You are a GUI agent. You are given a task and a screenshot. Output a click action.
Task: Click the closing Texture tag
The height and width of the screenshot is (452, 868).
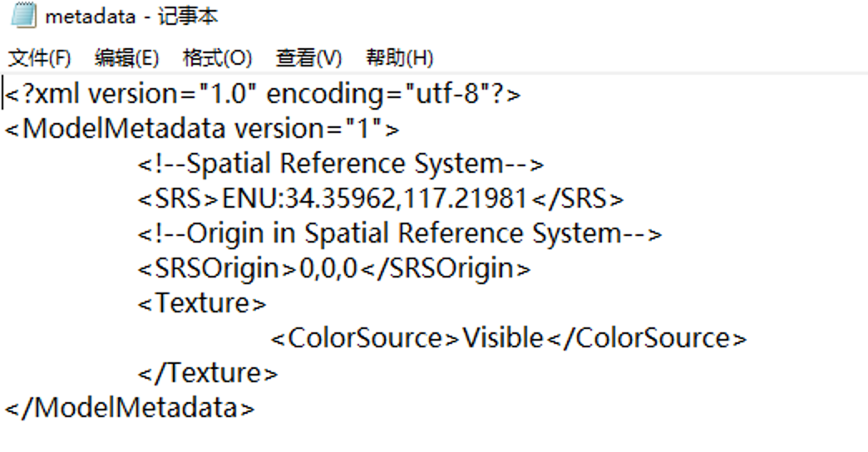point(208,373)
